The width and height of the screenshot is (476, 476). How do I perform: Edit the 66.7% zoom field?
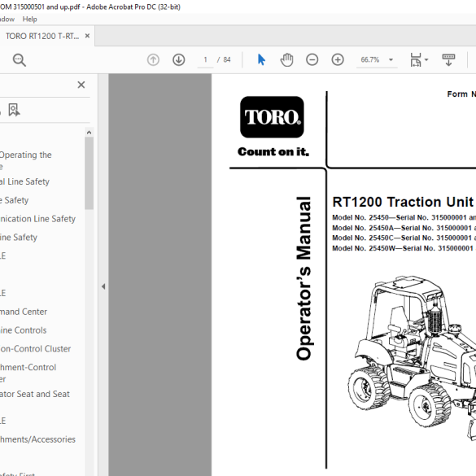tap(370, 59)
